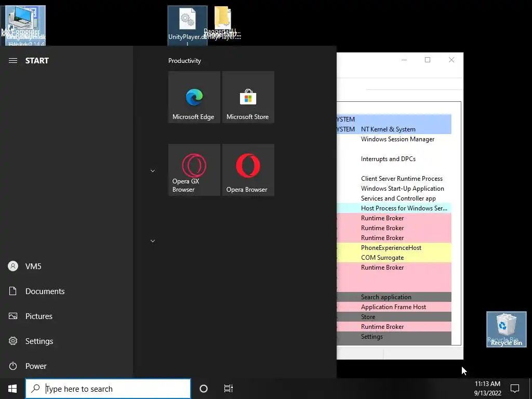Minimize the process list window
The height and width of the screenshot is (399, 532).
[x=404, y=60]
